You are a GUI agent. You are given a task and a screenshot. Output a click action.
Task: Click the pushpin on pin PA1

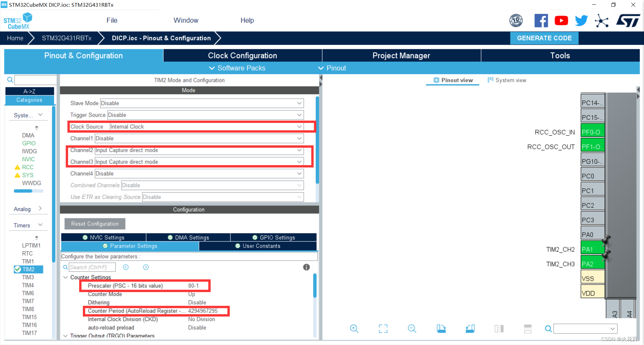(606, 240)
